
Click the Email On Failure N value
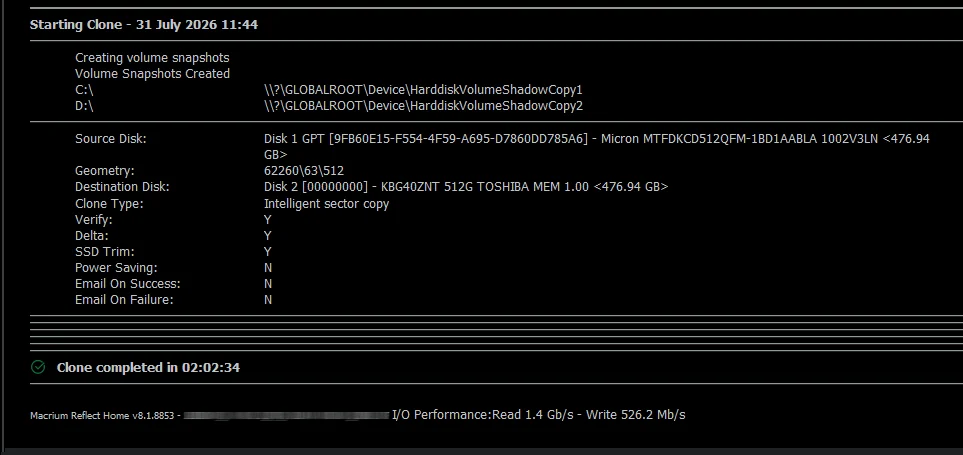click(x=268, y=300)
